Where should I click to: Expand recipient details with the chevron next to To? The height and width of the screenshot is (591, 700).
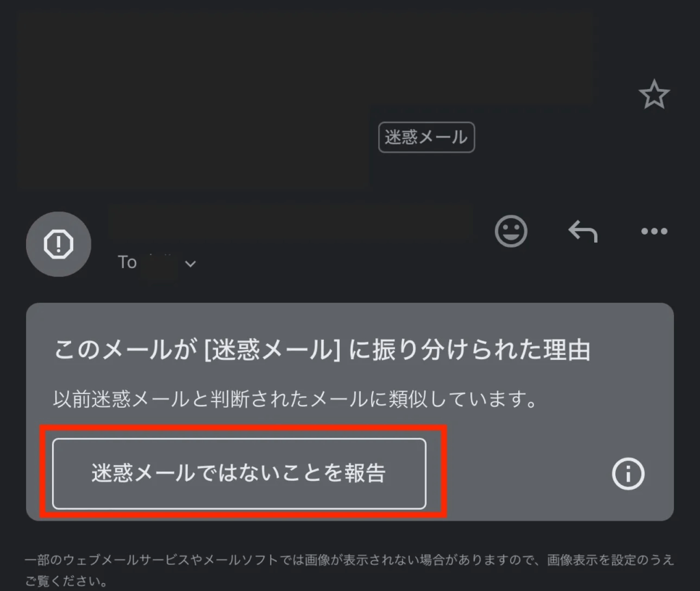[190, 263]
